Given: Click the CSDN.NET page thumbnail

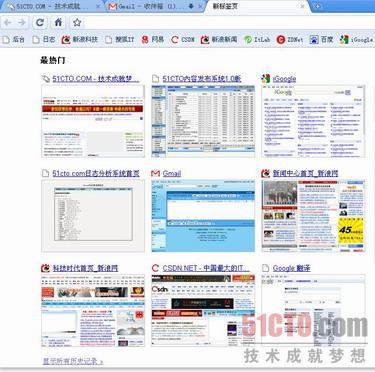Looking at the screenshot, I should [x=203, y=310].
